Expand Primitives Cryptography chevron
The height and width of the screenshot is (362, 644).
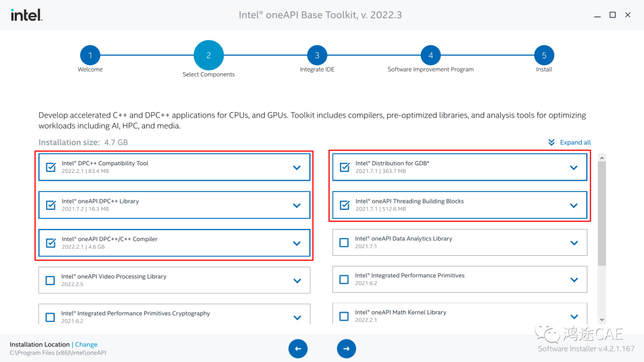pyautogui.click(x=298, y=318)
